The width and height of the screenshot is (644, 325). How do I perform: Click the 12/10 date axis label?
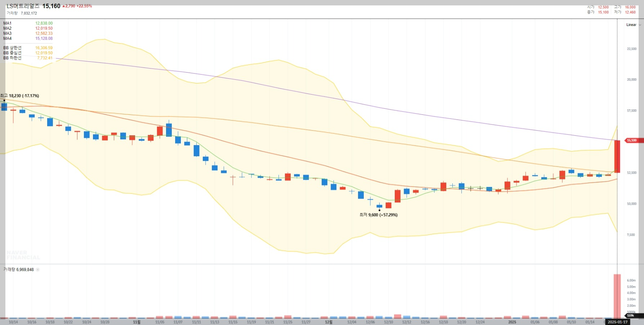[388, 322]
